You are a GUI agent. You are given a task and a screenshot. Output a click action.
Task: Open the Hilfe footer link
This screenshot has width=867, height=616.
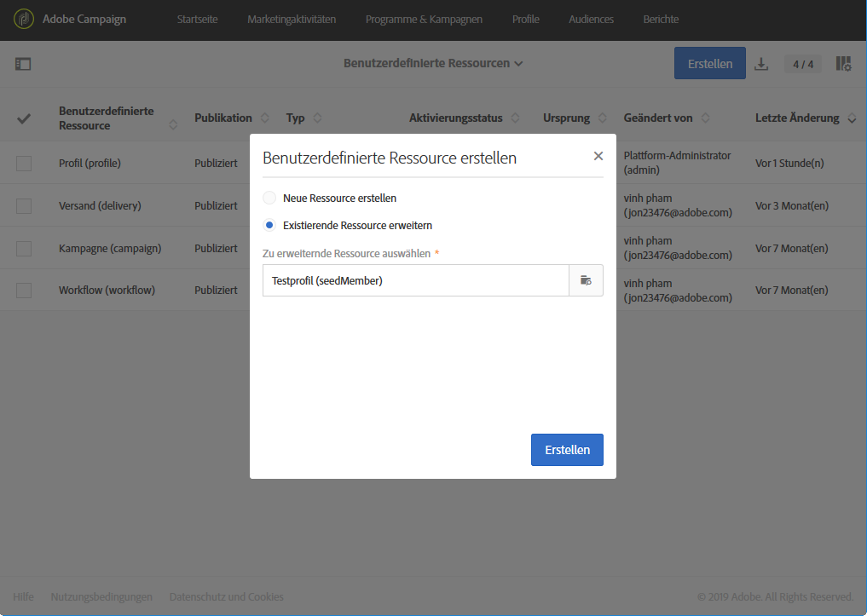(x=23, y=596)
